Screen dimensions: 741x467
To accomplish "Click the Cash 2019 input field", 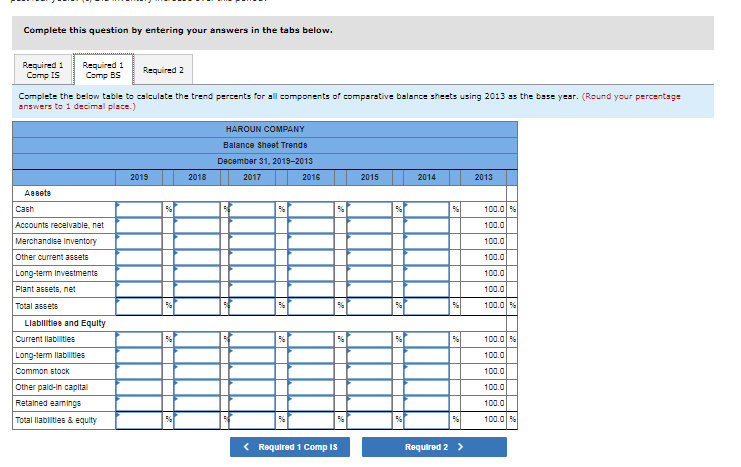I will (x=139, y=209).
